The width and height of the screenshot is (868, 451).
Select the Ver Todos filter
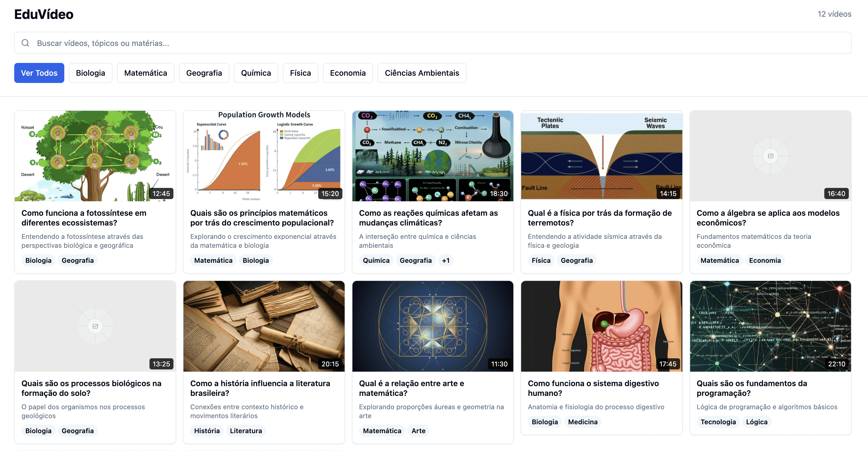point(39,73)
